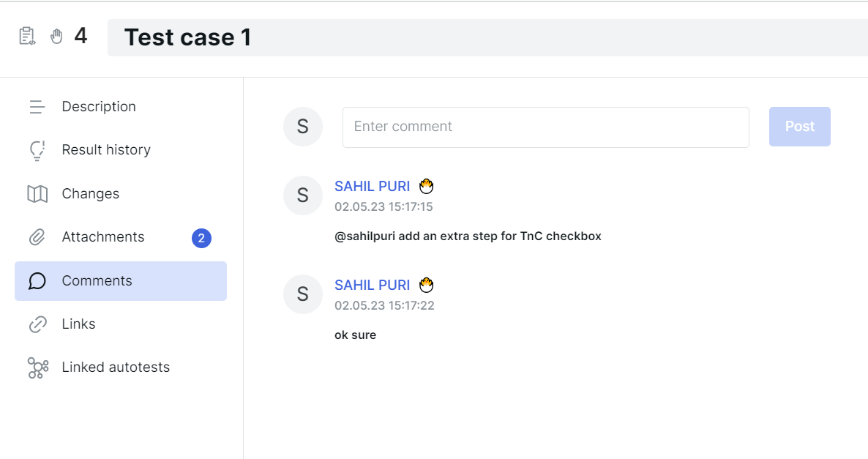Click the Linked autotests nodes icon
Image resolution: width=868 pixels, height=459 pixels.
point(37,367)
